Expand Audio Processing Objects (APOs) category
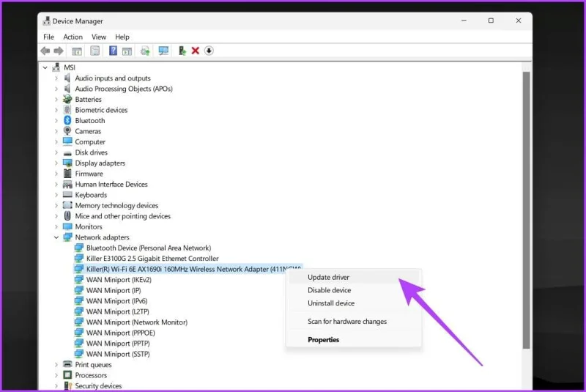 56,89
